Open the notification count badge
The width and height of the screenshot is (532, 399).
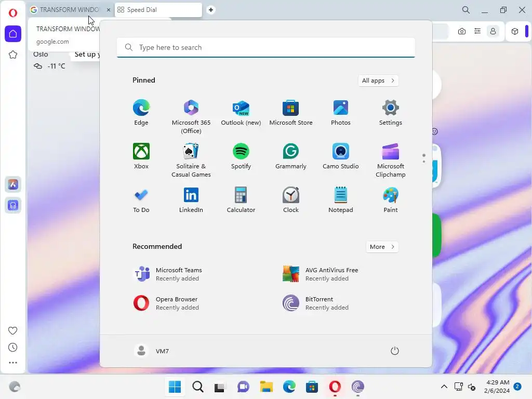(517, 386)
